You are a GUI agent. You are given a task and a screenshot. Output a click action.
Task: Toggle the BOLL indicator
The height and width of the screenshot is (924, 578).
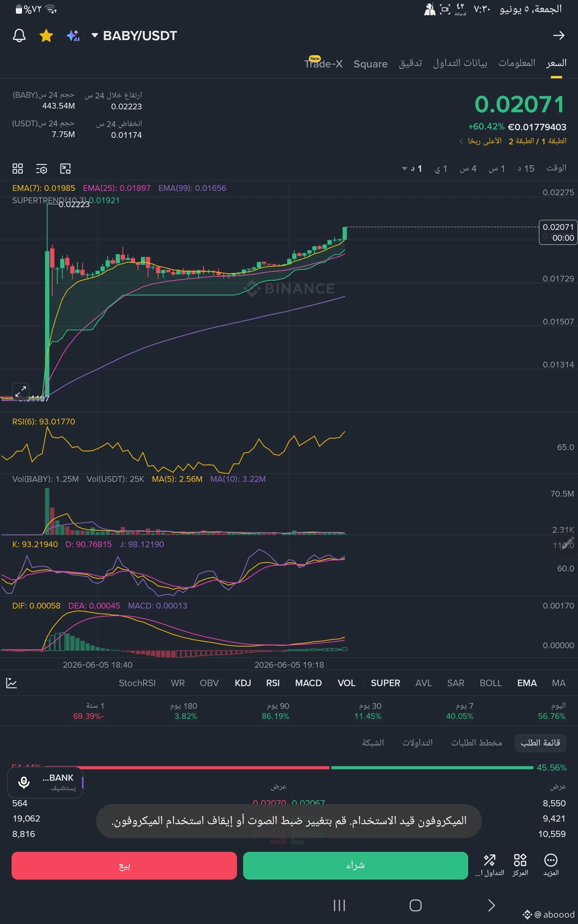click(x=491, y=683)
